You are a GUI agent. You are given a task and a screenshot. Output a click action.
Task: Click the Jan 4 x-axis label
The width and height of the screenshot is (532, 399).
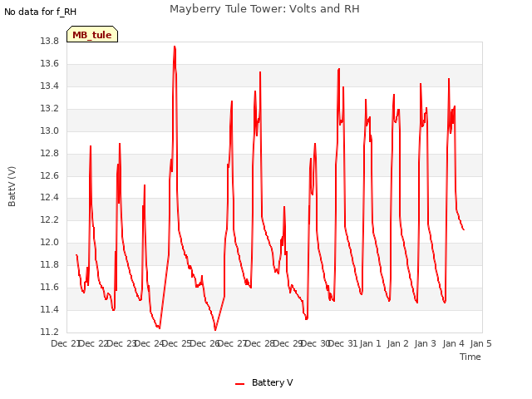(453, 343)
